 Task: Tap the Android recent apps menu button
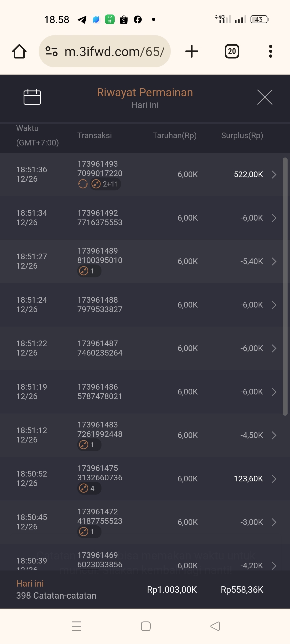[x=77, y=626]
